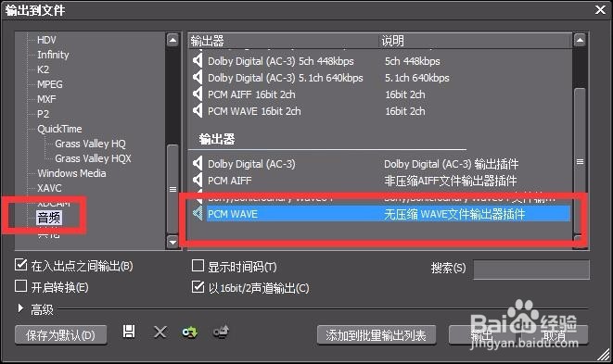
Task: Click speaker icon of selected PCM WAVE row
Action: (x=198, y=214)
